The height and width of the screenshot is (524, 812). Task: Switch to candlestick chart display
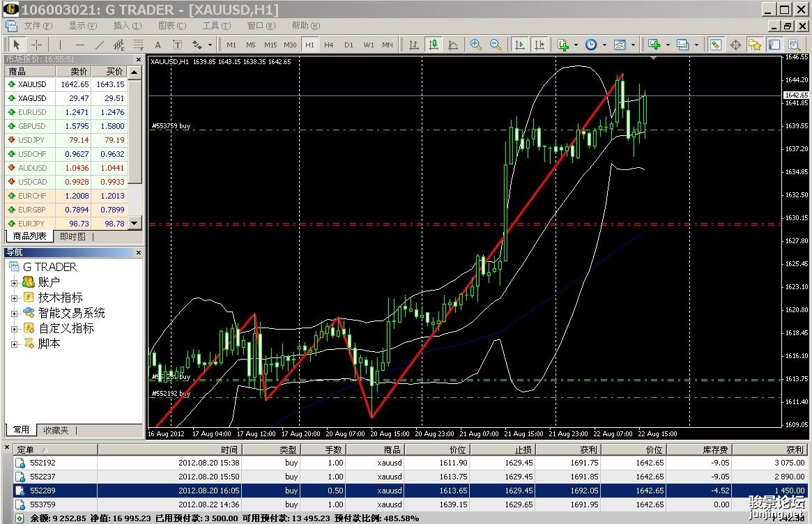(x=434, y=45)
